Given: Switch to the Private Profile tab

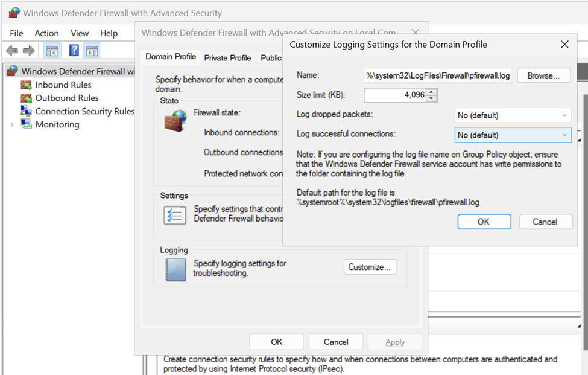Looking at the screenshot, I should pos(227,57).
